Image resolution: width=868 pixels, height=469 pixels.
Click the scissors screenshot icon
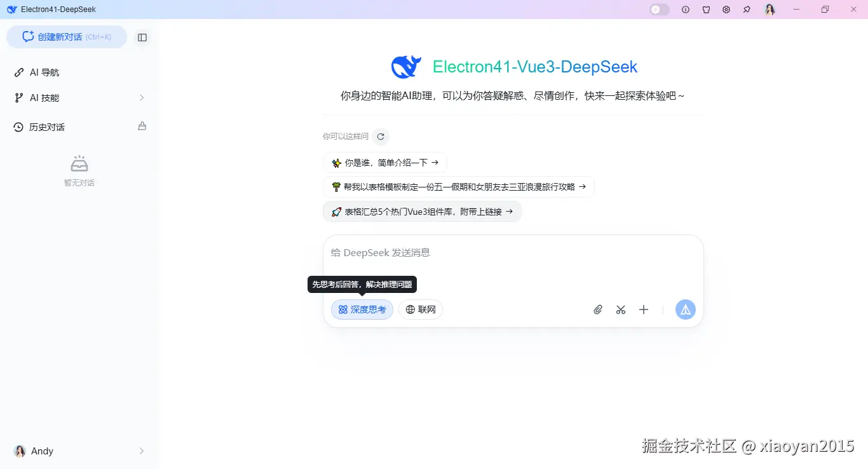coord(621,309)
